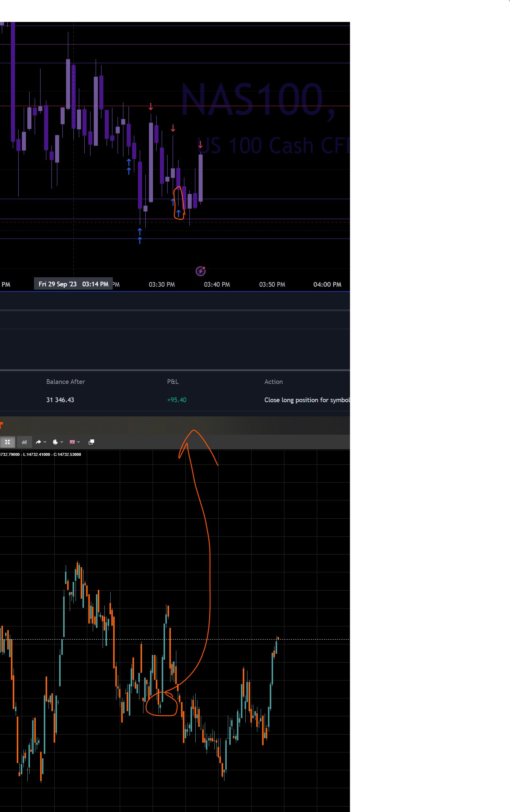The height and width of the screenshot is (812, 510).
Task: Click the Balance After column header
Action: pyautogui.click(x=65, y=382)
